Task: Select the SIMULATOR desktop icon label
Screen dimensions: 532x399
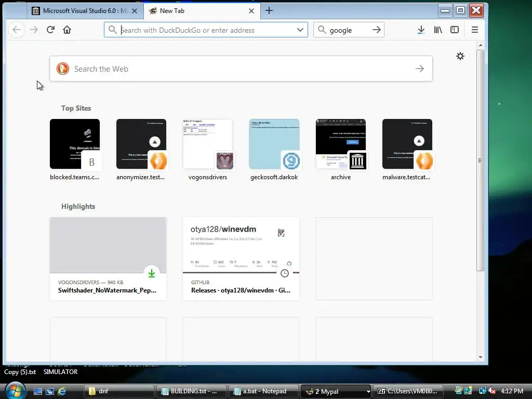Action: 60,372
